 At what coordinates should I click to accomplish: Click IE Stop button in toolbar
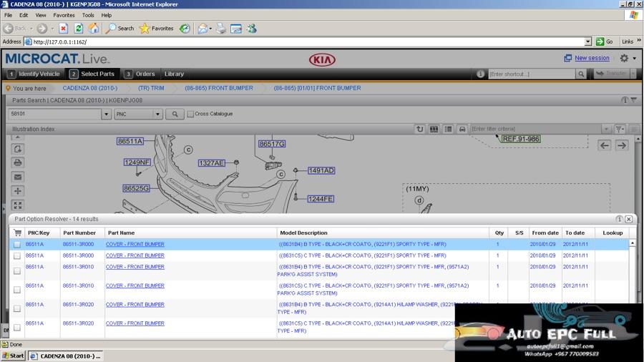[63, 29]
